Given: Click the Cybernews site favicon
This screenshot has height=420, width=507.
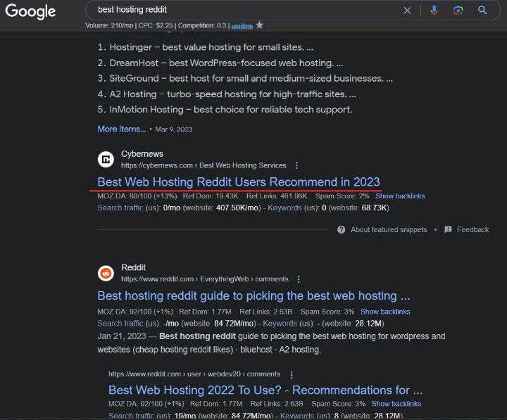Looking at the screenshot, I should tap(106, 159).
